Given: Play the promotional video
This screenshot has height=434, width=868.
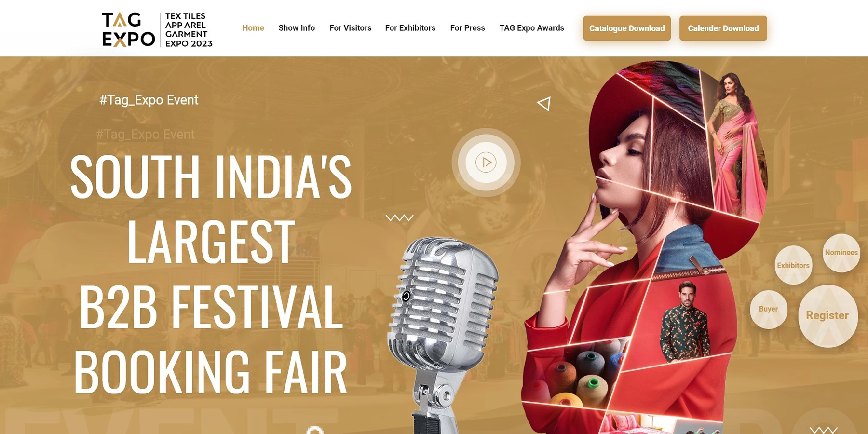Looking at the screenshot, I should pos(486,163).
